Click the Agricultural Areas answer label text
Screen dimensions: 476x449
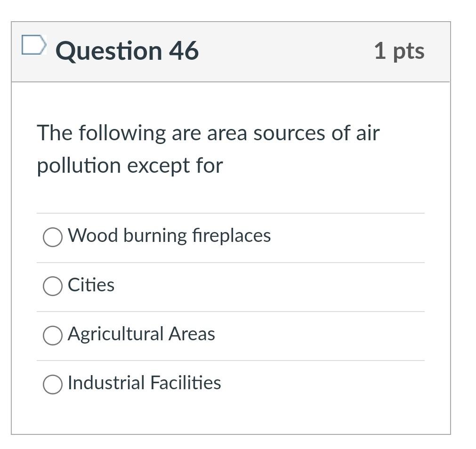tap(141, 334)
